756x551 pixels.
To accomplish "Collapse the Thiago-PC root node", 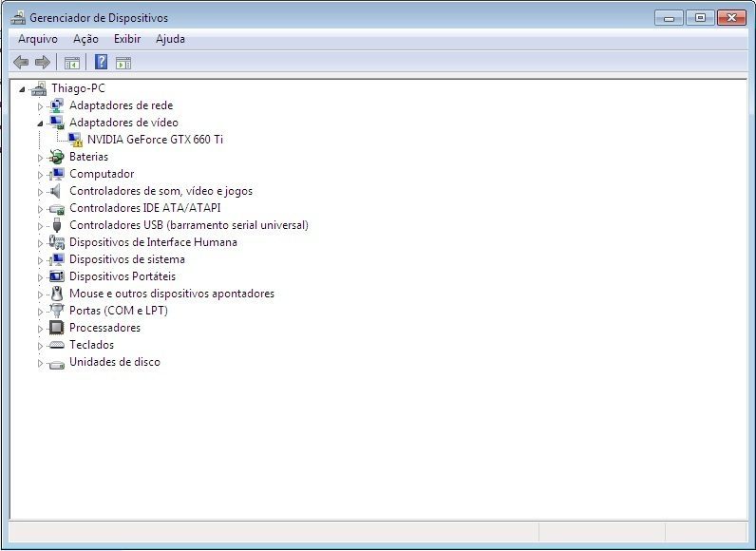I will [22, 89].
